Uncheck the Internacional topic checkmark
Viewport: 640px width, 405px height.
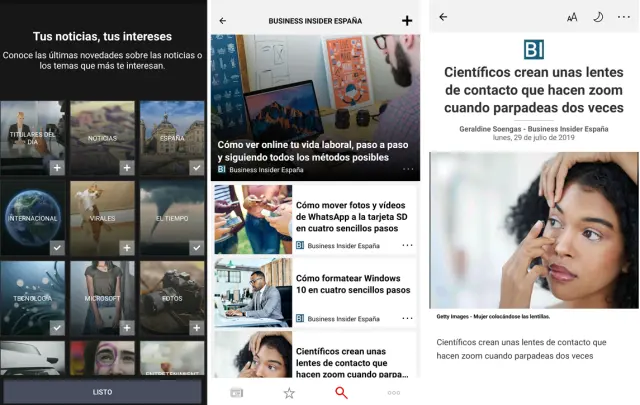click(57, 248)
